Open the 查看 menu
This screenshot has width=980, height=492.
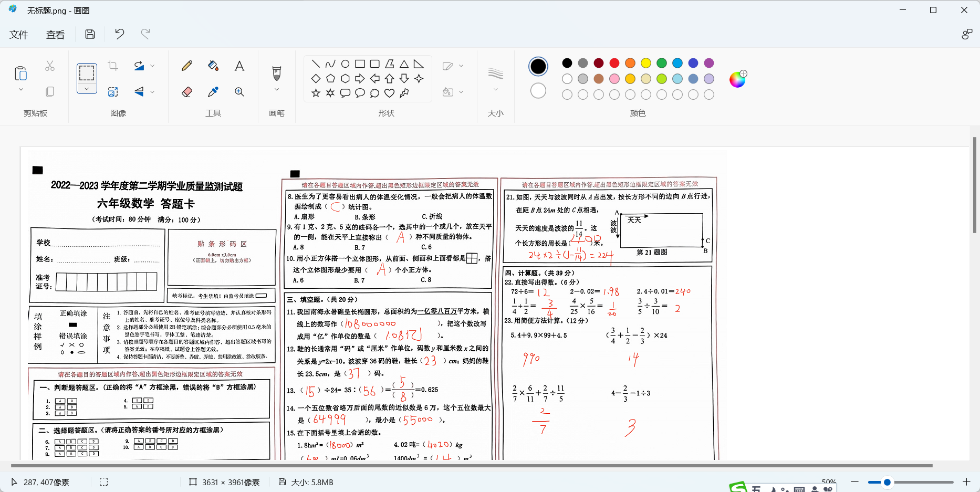[x=55, y=35]
